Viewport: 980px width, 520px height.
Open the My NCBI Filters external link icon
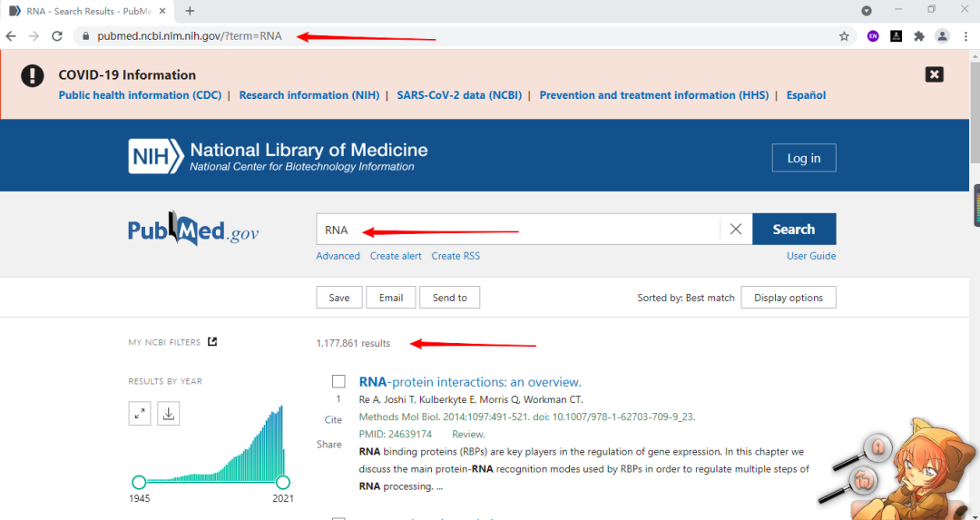point(212,342)
